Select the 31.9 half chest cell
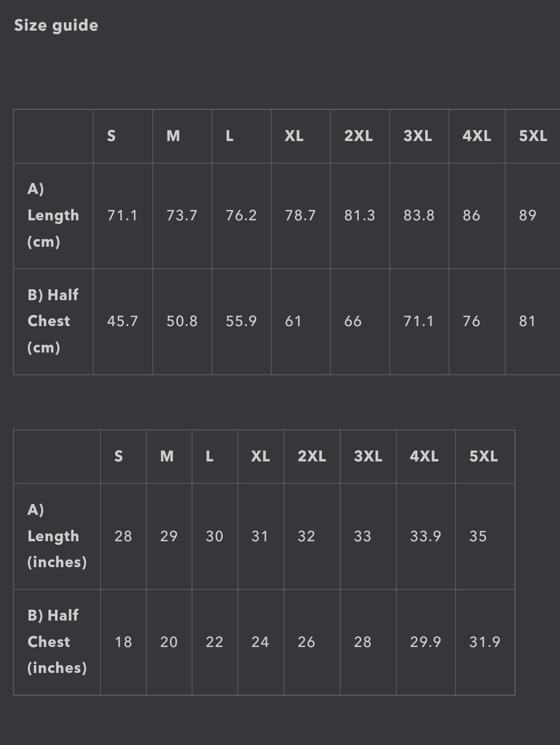 pyautogui.click(x=484, y=642)
